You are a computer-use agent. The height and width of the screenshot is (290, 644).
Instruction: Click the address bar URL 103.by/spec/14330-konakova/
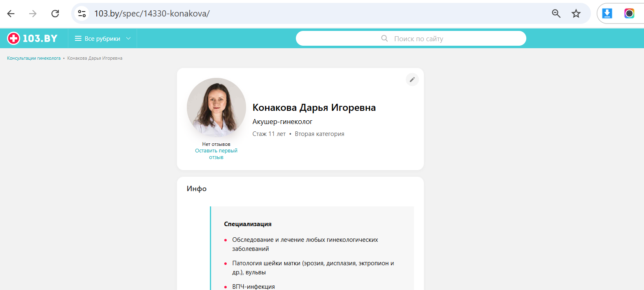152,14
